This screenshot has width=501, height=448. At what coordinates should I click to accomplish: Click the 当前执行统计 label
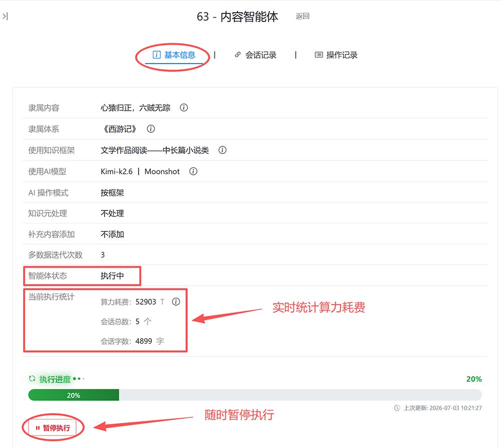click(x=51, y=297)
